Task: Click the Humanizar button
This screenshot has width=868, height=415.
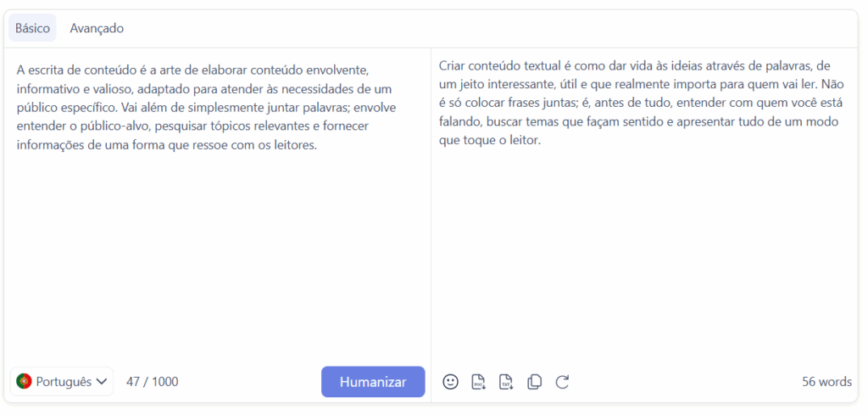Action: click(x=373, y=382)
